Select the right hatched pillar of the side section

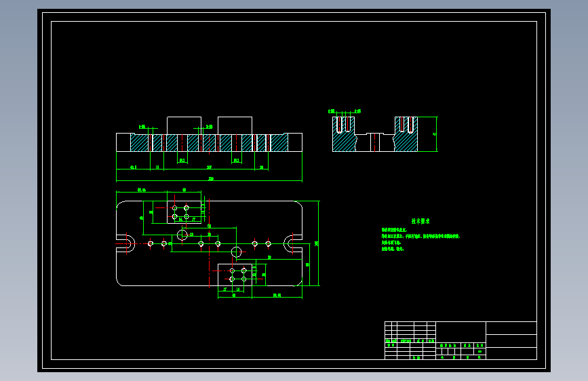click(406, 134)
